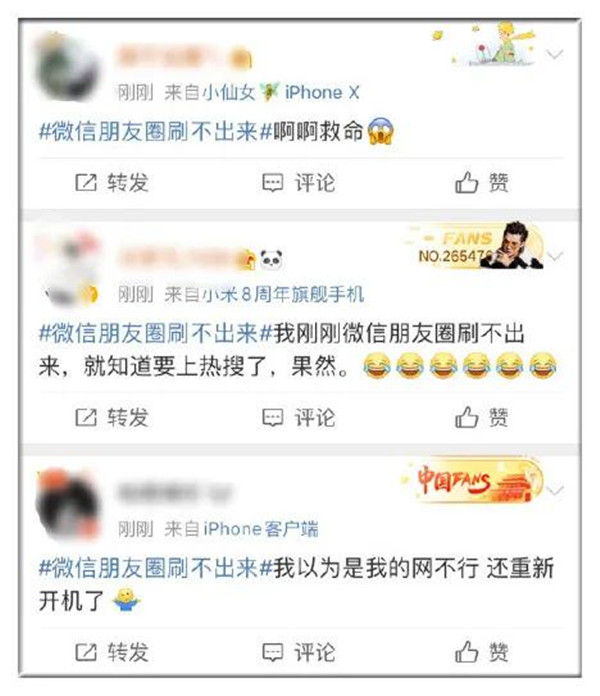Comment on the third post
Image resolution: width=600 pixels, height=696 pixels.
click(299, 652)
